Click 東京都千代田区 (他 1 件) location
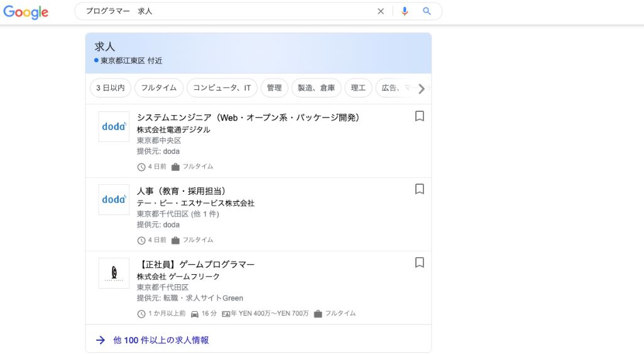Screen dimensions: 644x354 [178, 214]
